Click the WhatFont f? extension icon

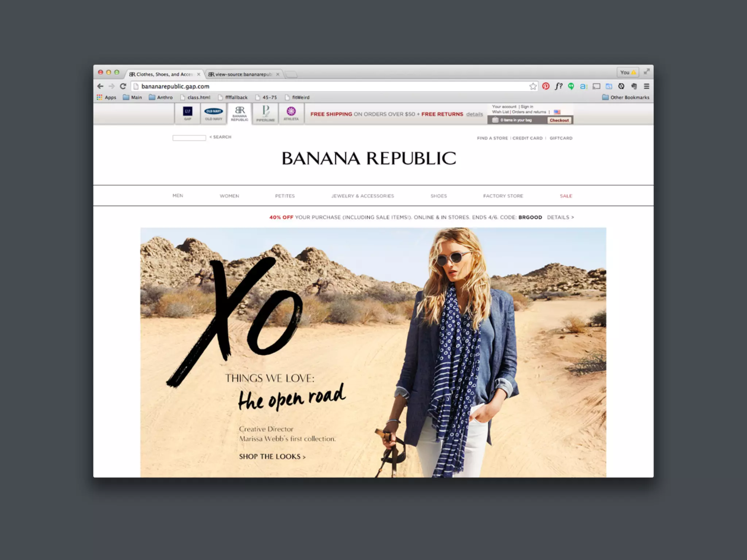(x=558, y=86)
